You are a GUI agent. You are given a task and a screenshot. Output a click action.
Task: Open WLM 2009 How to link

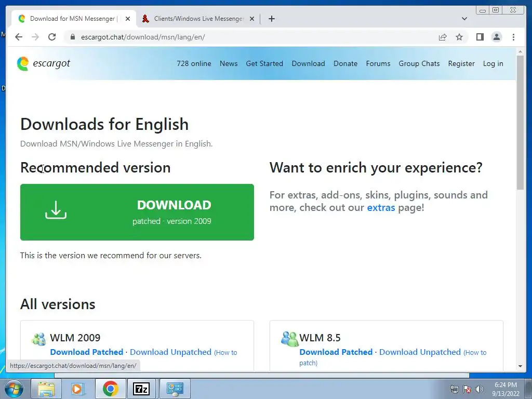tap(225, 353)
